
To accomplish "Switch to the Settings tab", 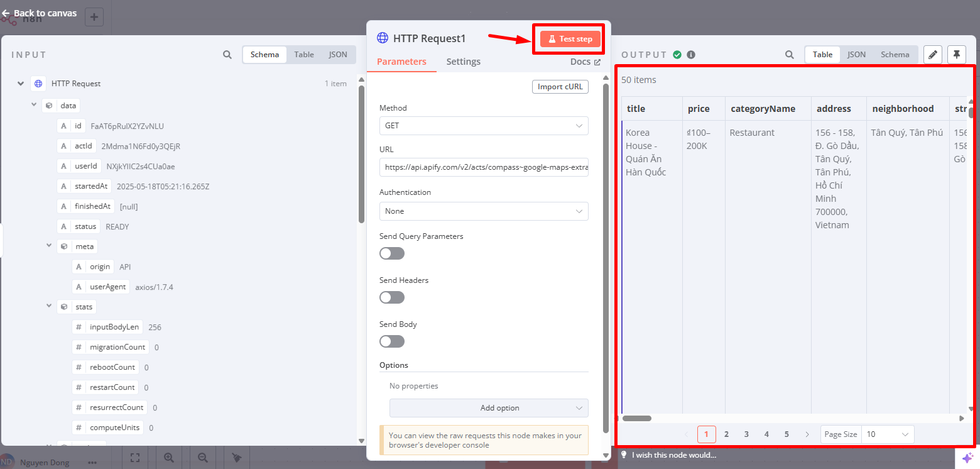I will pos(463,62).
